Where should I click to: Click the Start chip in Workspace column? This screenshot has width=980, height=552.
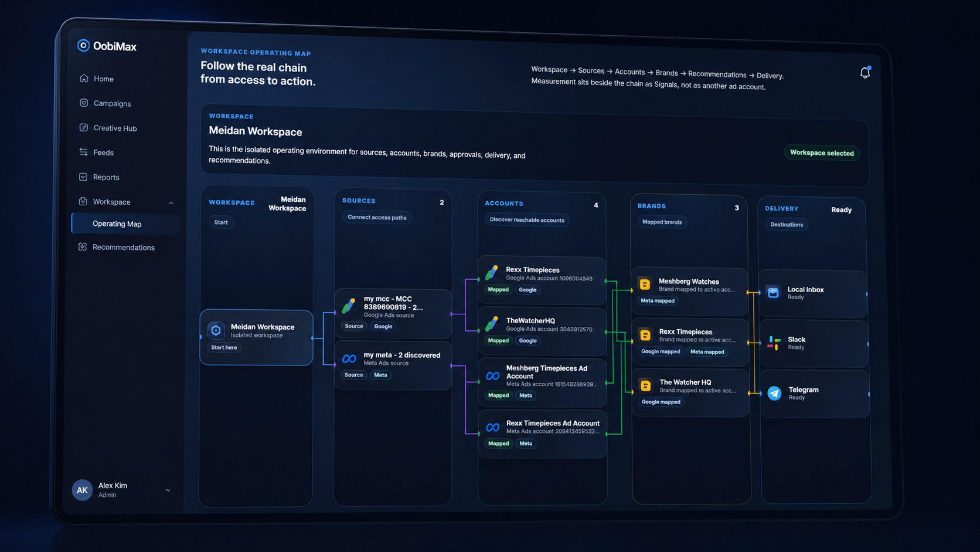(221, 222)
